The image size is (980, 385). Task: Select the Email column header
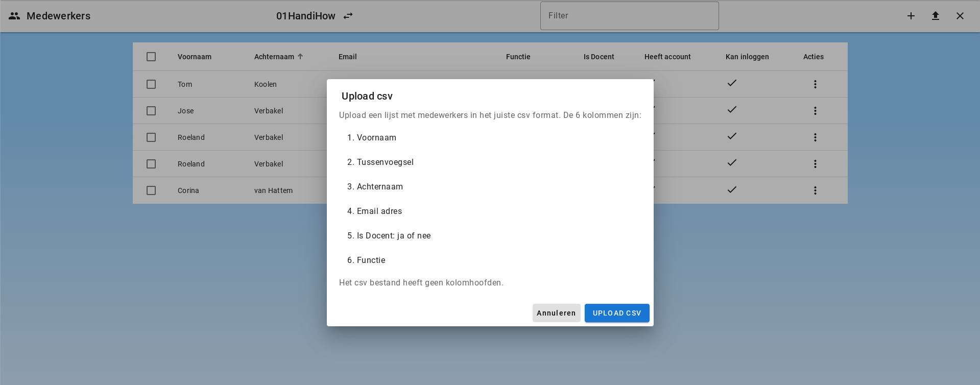point(347,57)
